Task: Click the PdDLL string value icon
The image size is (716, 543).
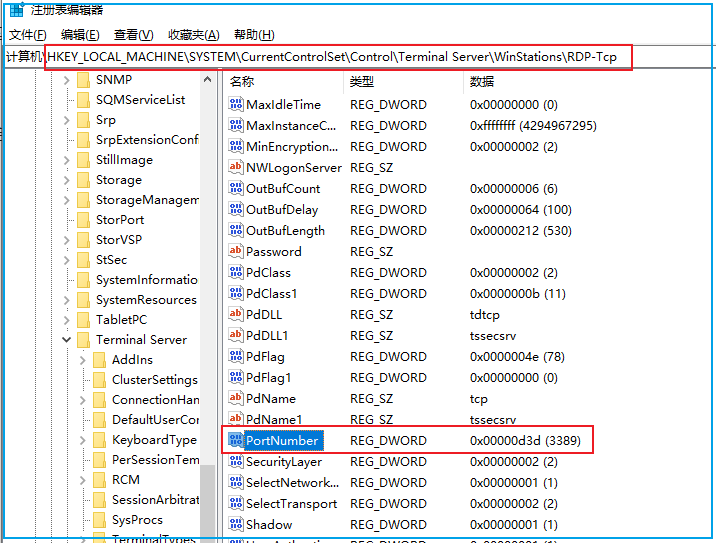Action: click(236, 314)
